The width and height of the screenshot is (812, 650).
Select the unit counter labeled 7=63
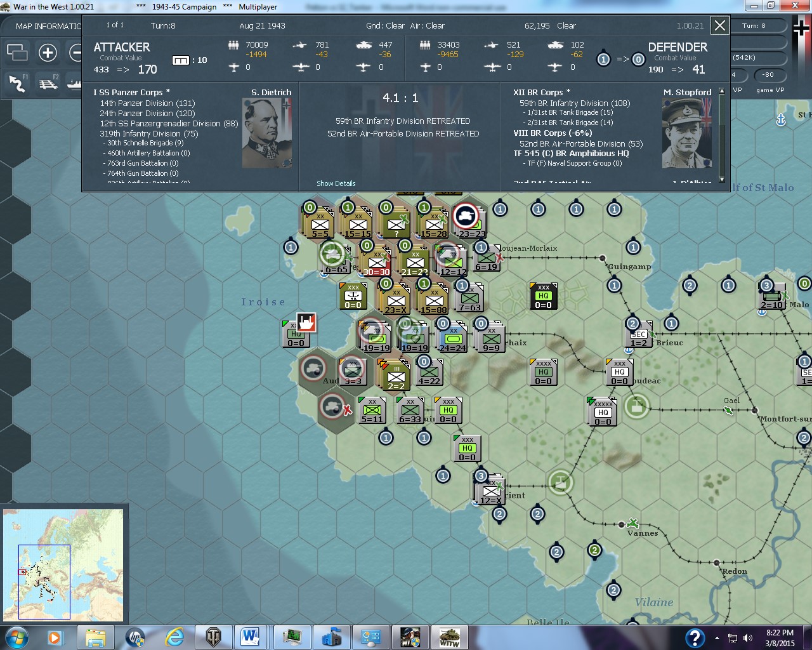(x=470, y=298)
